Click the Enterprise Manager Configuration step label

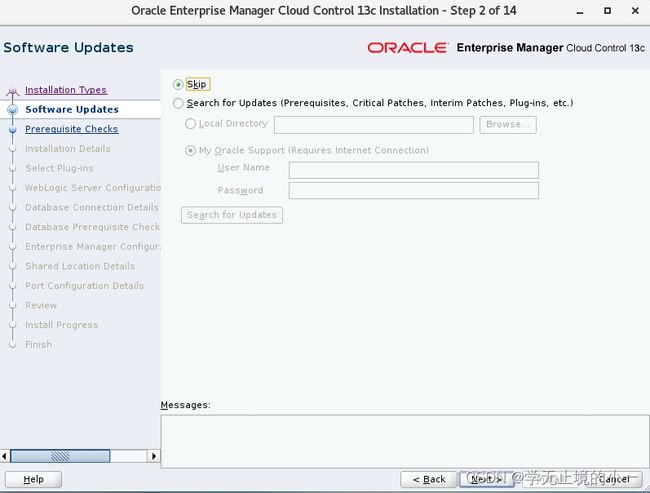(93, 247)
